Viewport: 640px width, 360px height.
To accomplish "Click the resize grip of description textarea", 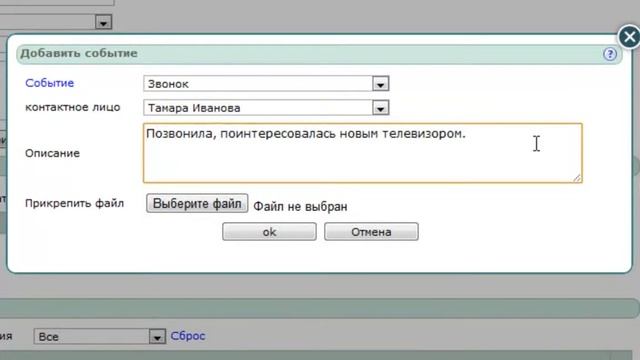I will [x=577, y=178].
